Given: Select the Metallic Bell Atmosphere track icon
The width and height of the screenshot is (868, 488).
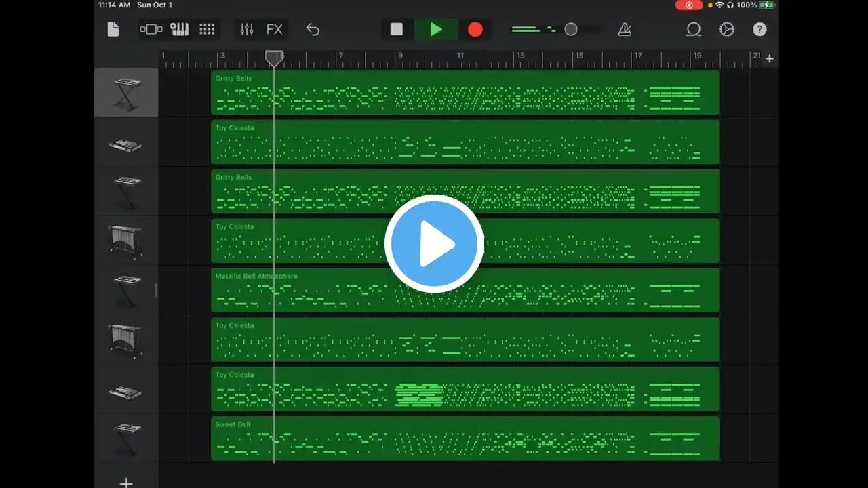Looking at the screenshot, I should pyautogui.click(x=126, y=291).
